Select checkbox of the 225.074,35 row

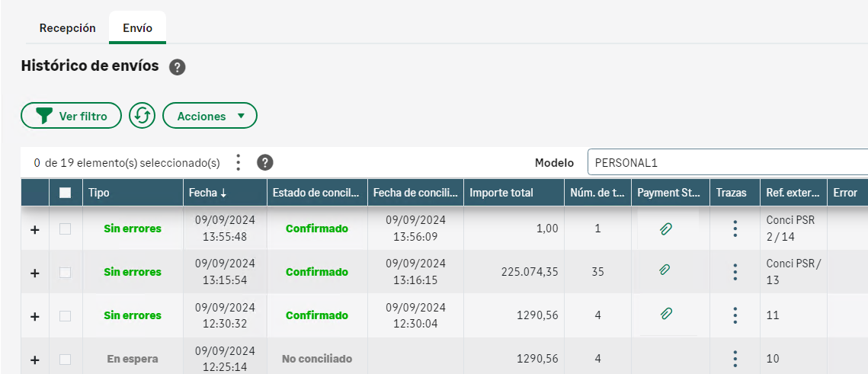66,272
